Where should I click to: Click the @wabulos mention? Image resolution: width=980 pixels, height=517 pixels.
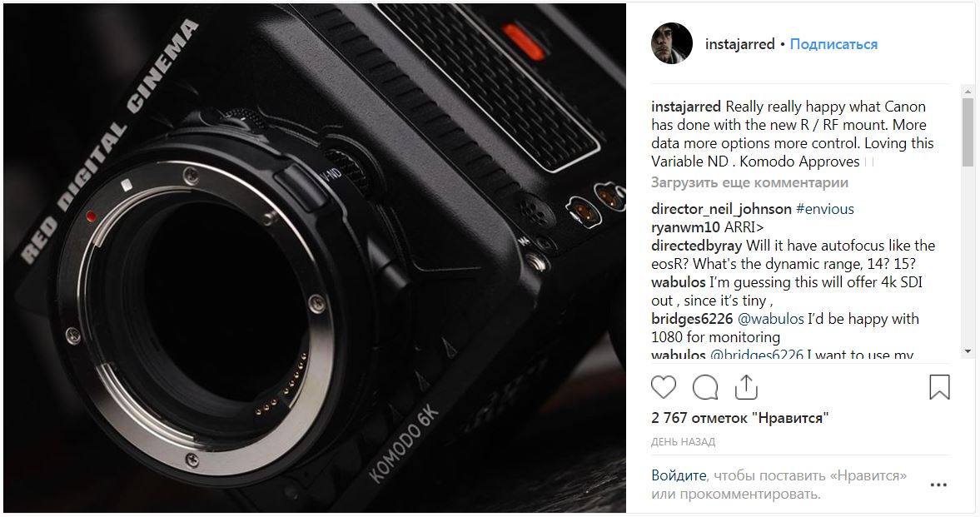771,319
